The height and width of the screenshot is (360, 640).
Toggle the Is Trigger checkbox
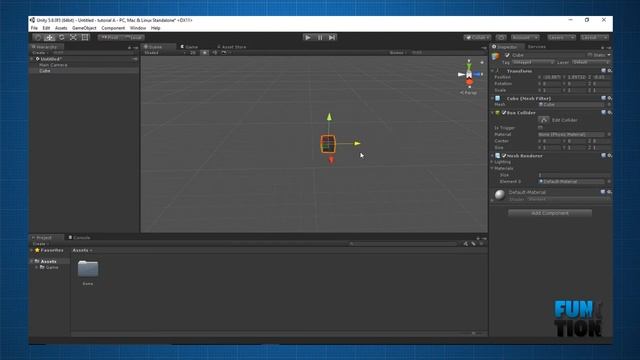click(x=540, y=128)
